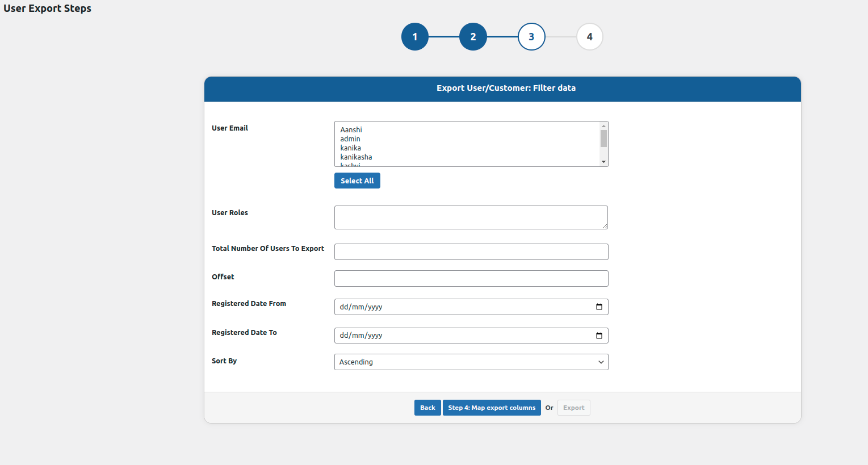Jump to step 4 circle
The height and width of the screenshot is (465, 868).
[x=589, y=37]
